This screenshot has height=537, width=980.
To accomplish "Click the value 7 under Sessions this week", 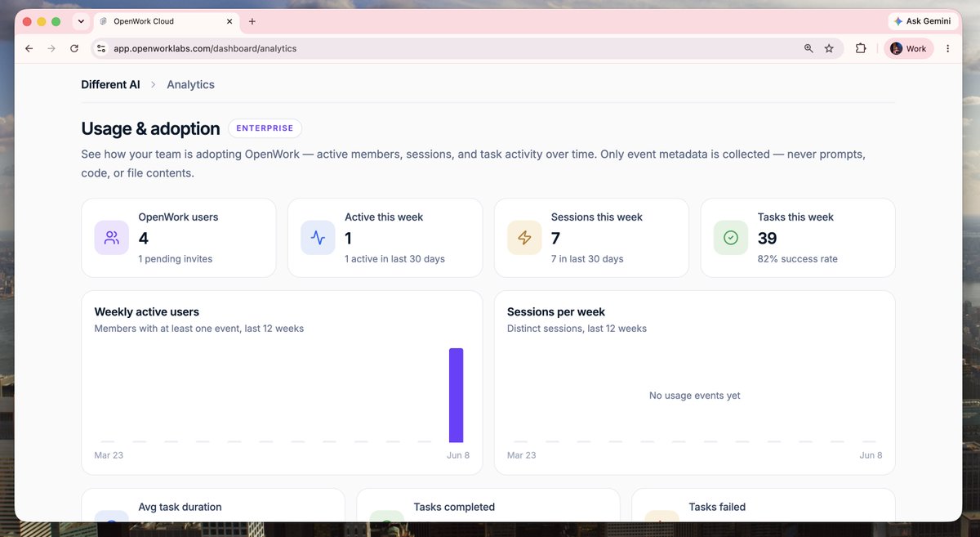I will [555, 239].
